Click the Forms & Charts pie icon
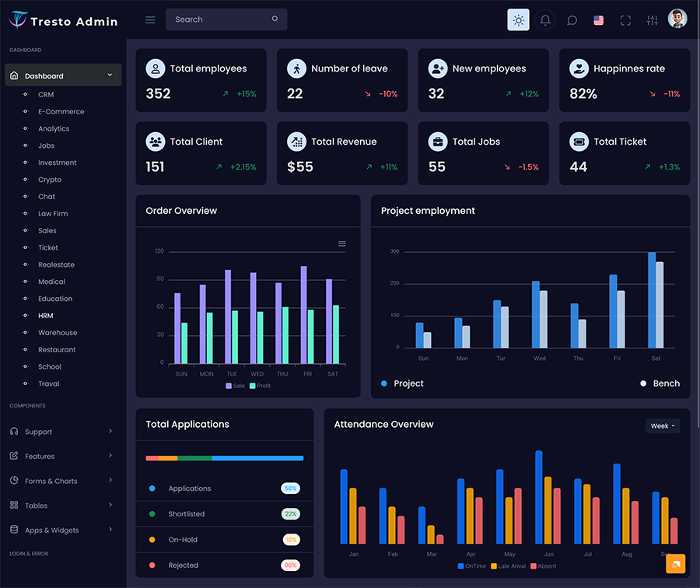Image resolution: width=700 pixels, height=588 pixels. [x=14, y=481]
